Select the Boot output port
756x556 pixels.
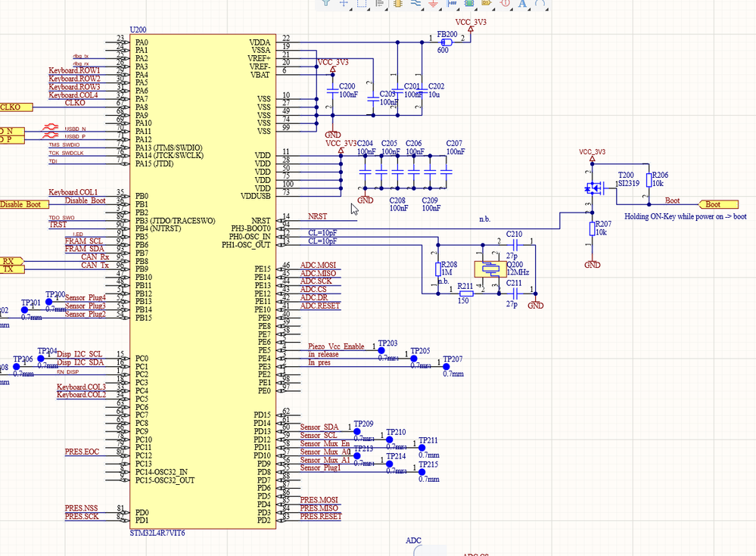pos(718,204)
